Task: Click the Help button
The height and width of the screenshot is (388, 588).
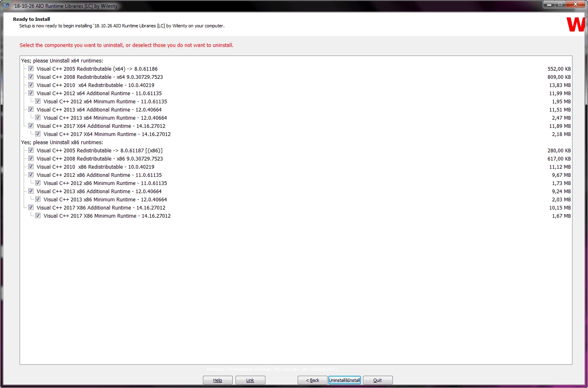Action: 218,380
